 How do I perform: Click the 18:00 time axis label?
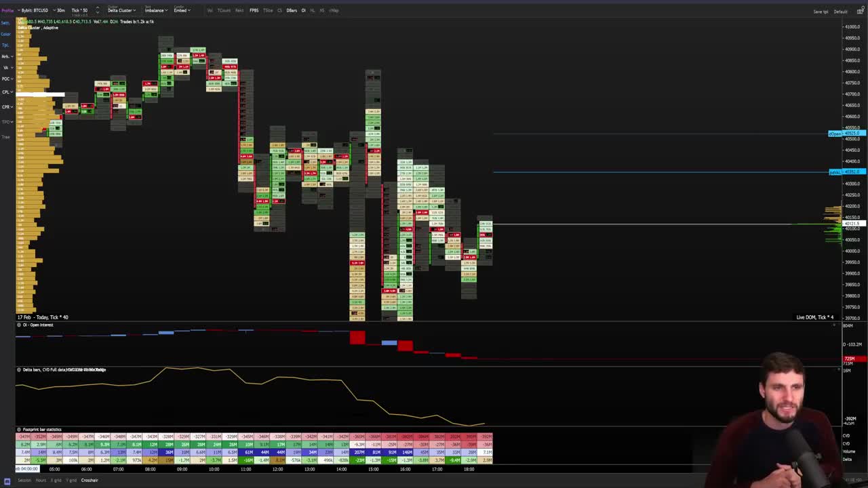click(x=469, y=469)
